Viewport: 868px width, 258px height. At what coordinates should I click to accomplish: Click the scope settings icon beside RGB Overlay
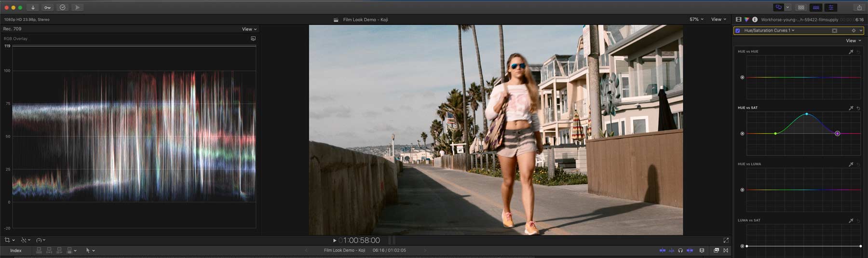tap(253, 39)
